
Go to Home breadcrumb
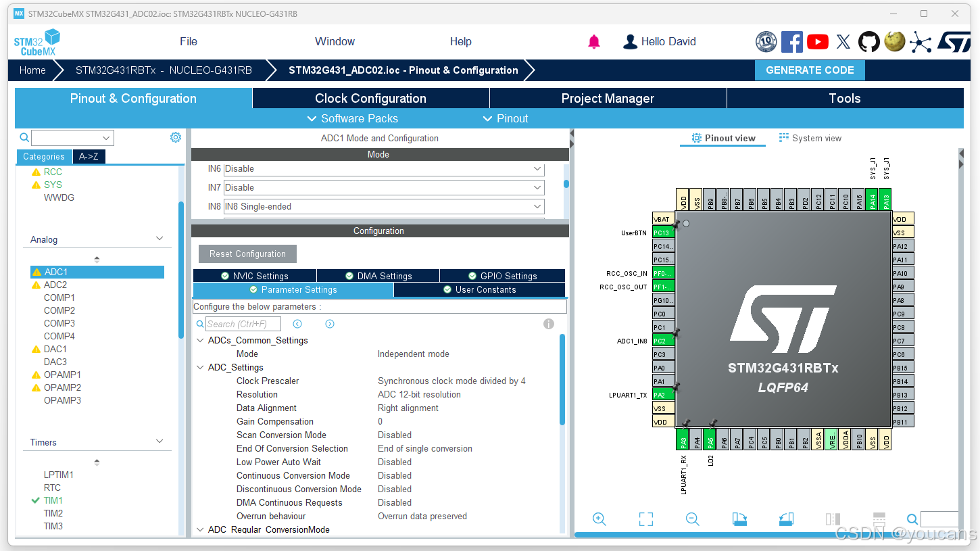point(32,70)
